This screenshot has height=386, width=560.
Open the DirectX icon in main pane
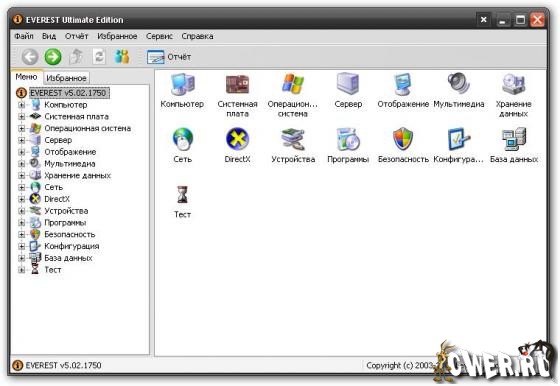pos(238,139)
